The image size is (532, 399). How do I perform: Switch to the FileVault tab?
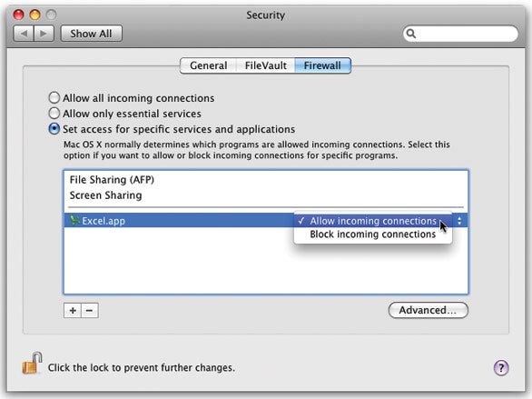point(266,65)
